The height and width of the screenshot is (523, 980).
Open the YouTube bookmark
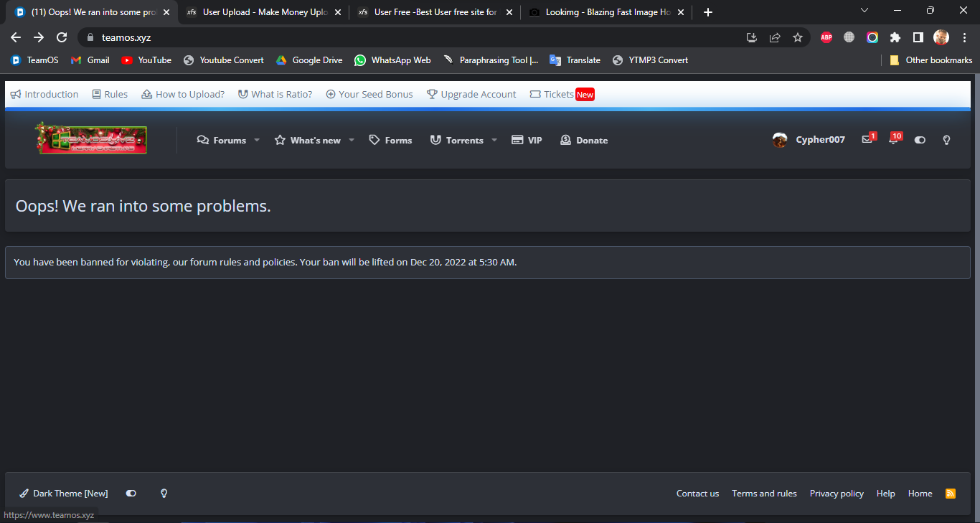[x=146, y=60]
